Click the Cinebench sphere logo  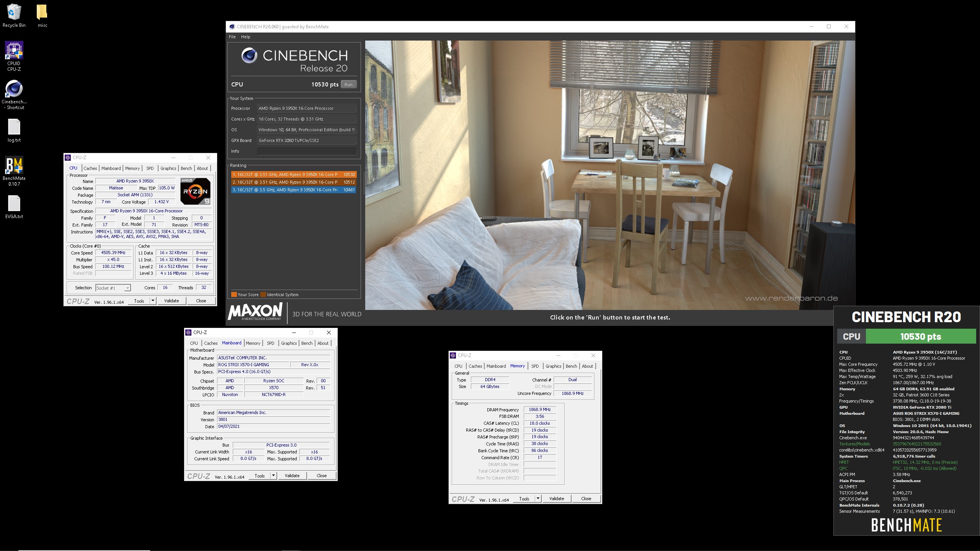coord(249,56)
